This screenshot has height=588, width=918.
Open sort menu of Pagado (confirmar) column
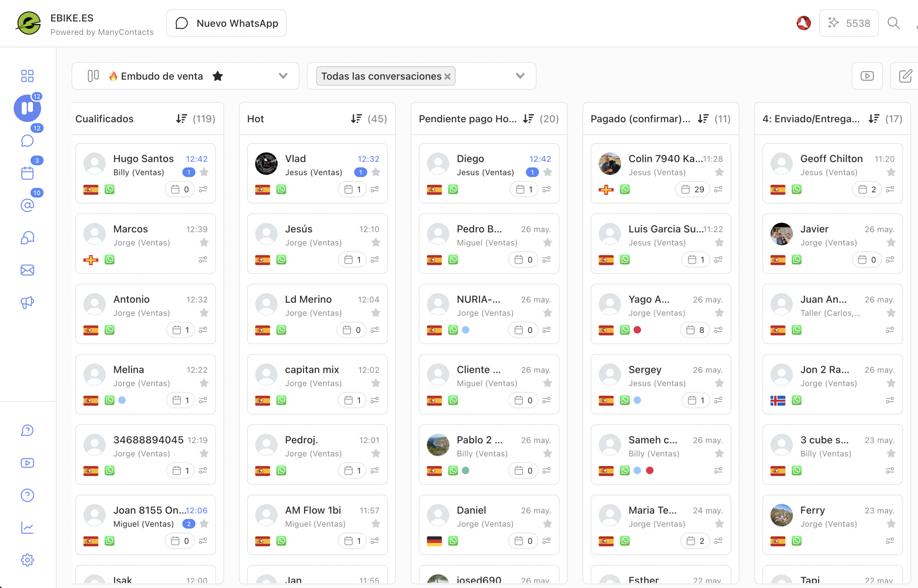coord(703,119)
